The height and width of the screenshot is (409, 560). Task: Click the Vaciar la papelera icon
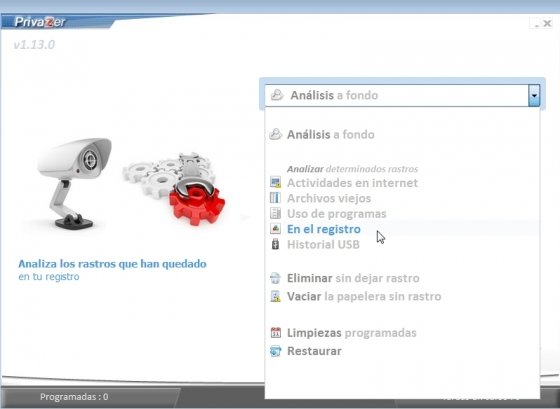(x=275, y=296)
